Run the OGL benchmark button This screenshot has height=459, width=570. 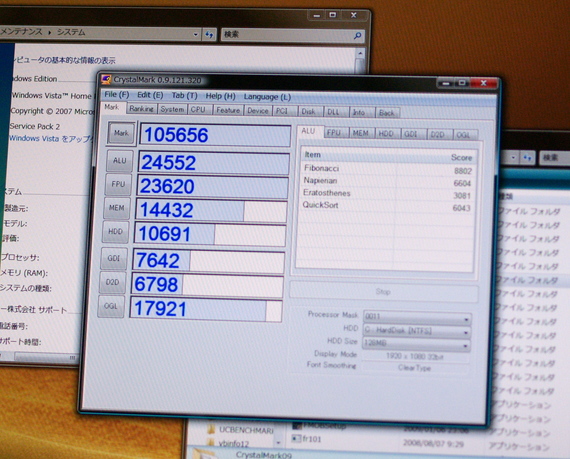tap(111, 306)
